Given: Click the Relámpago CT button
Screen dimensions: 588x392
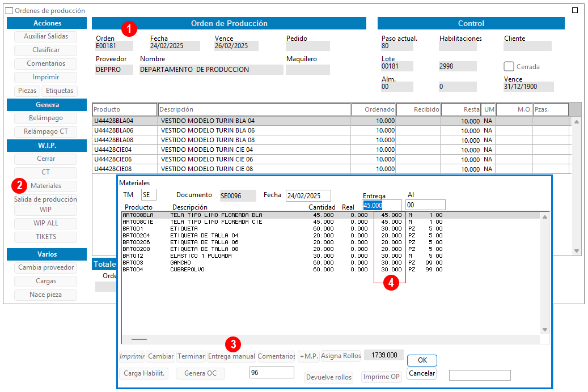Looking at the screenshot, I should click(x=46, y=131).
